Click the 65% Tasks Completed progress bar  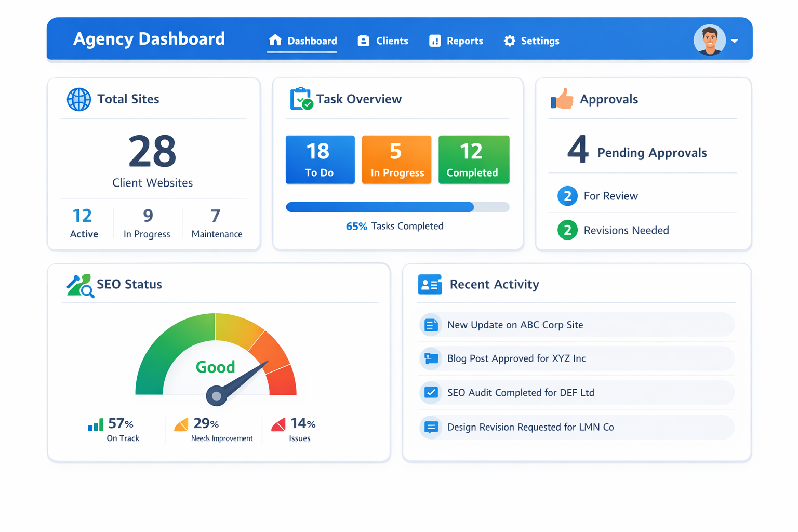tap(397, 207)
